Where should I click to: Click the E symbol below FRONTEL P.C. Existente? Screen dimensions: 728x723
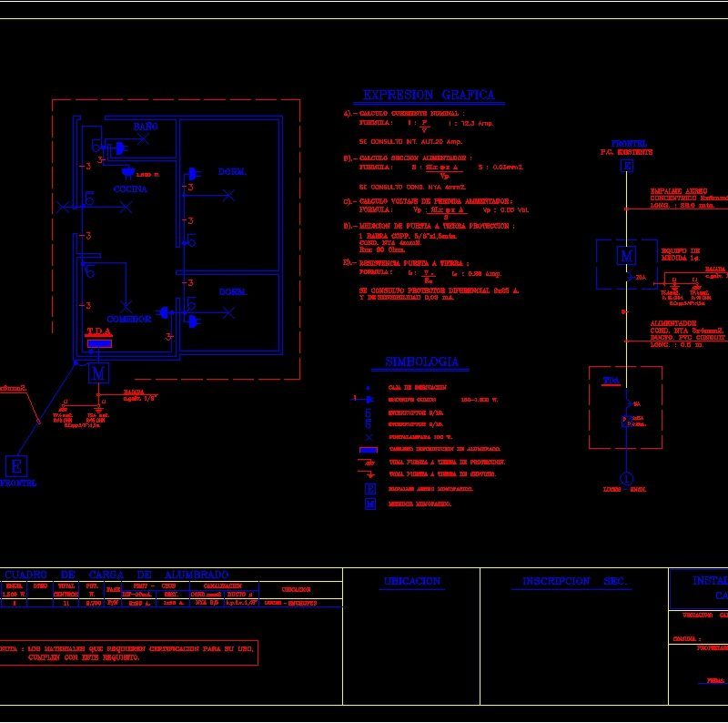click(x=625, y=167)
